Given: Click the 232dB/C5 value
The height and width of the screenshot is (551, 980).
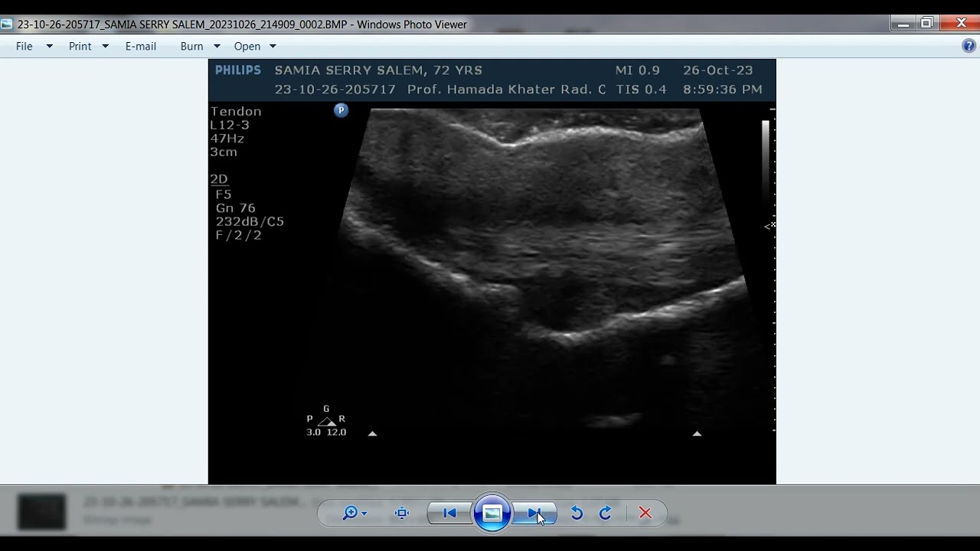Looking at the screenshot, I should click(x=250, y=222).
